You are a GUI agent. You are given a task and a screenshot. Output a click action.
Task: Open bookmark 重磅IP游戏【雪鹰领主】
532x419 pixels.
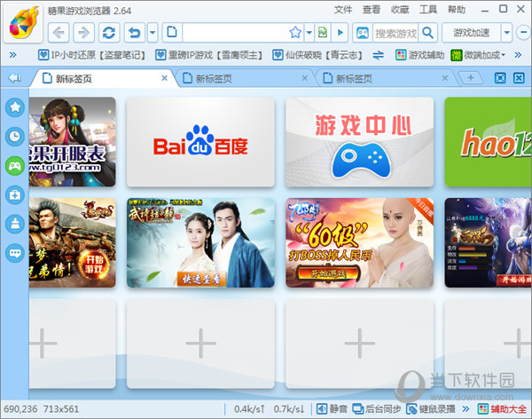pyautogui.click(x=208, y=55)
